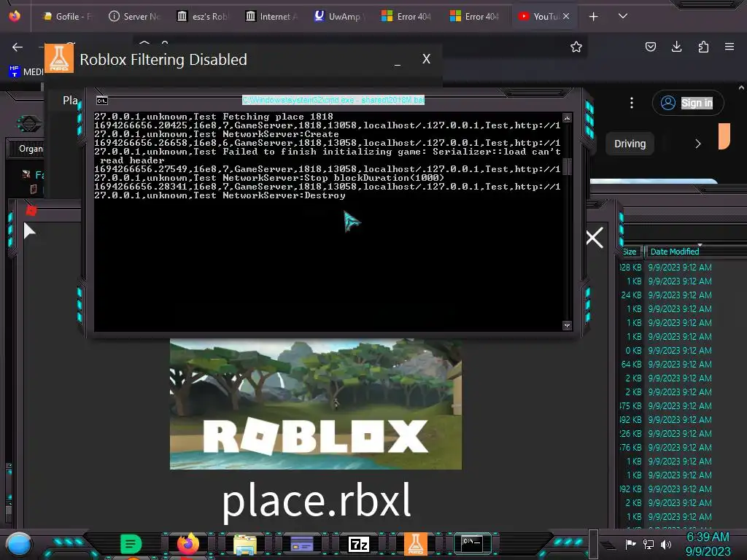
Task: Switch to the esz's Roblox tab
Action: 204,16
